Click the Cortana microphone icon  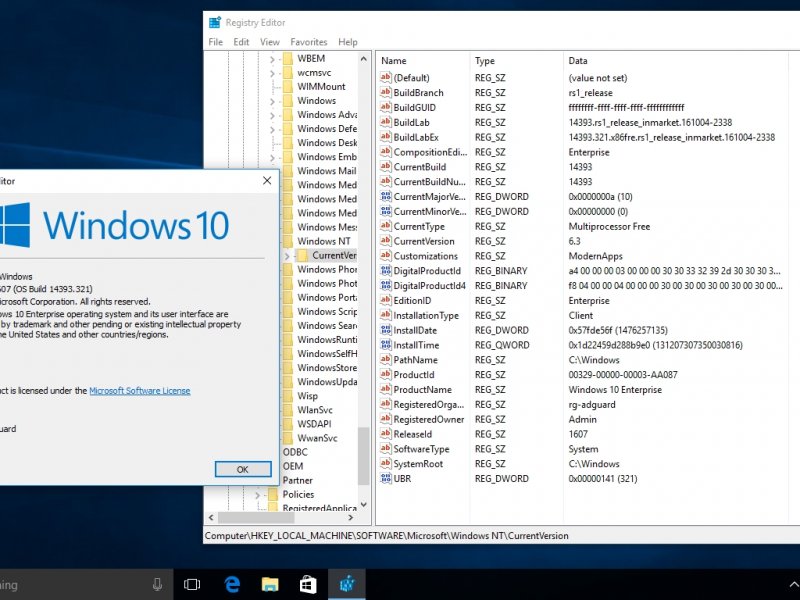tap(157, 585)
